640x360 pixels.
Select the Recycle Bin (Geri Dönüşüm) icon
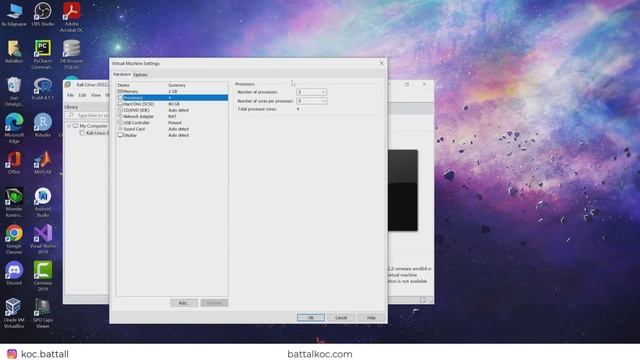tap(14, 91)
